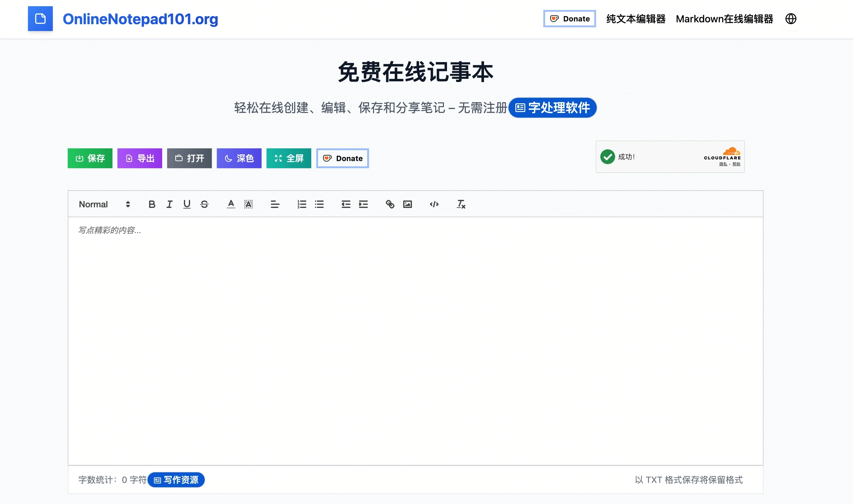The width and height of the screenshot is (853, 504).
Task: Click the purple 导出 button
Action: 140,158
